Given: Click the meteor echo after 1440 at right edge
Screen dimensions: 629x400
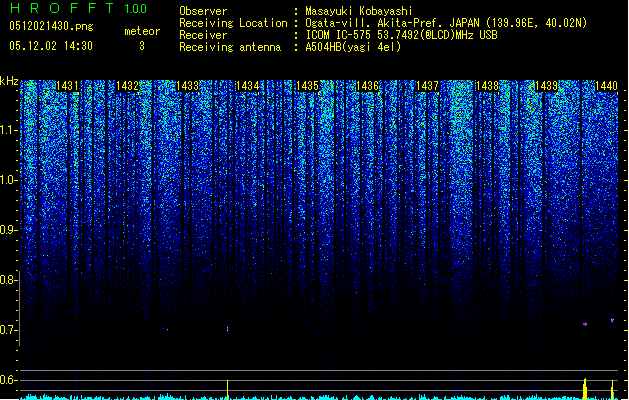Looking at the screenshot, I should pos(612,320).
